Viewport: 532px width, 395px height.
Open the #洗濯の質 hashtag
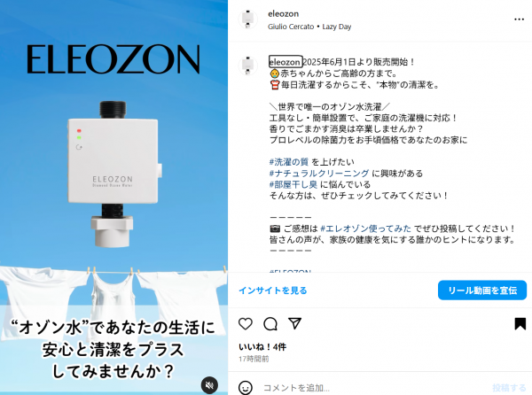289,162
